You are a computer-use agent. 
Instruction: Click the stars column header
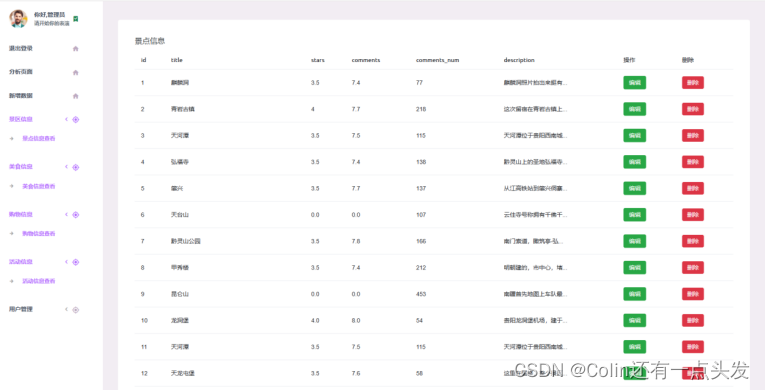[x=318, y=60]
